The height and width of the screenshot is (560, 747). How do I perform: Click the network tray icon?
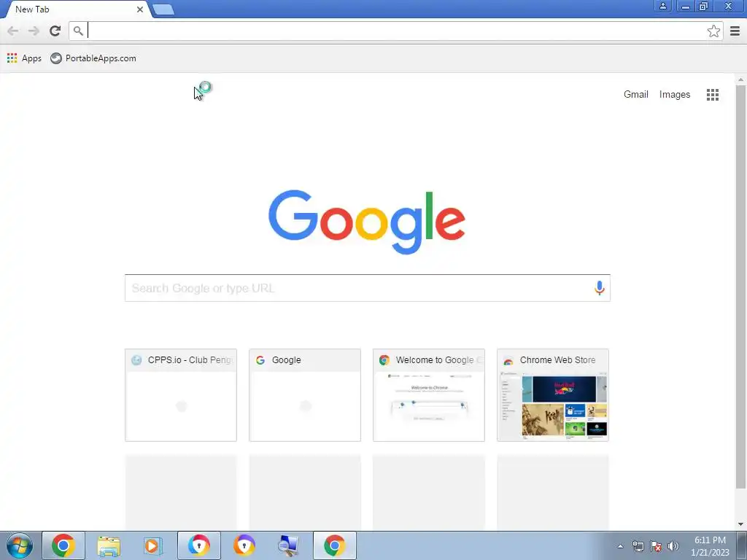638,546
